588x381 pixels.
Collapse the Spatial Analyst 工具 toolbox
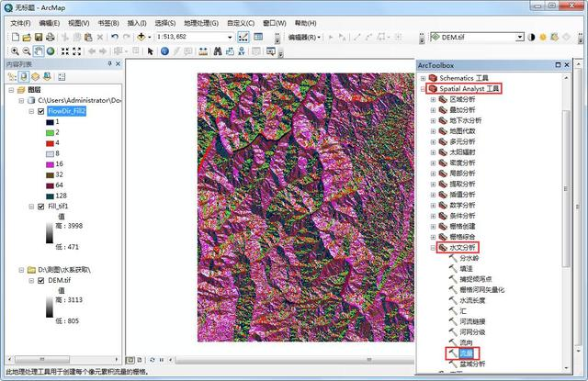(x=423, y=89)
